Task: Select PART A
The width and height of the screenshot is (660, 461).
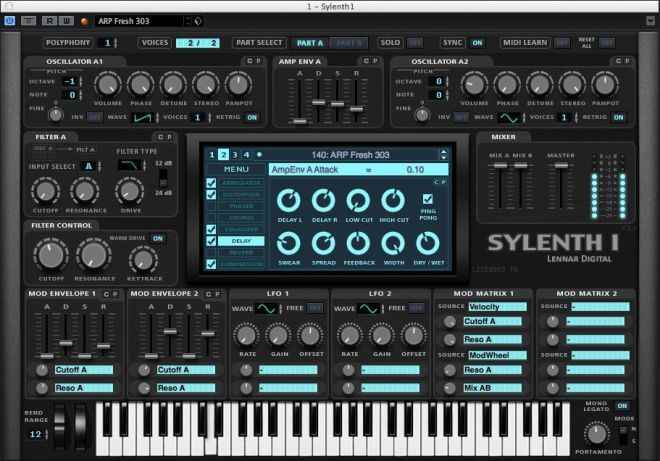Action: [310, 43]
